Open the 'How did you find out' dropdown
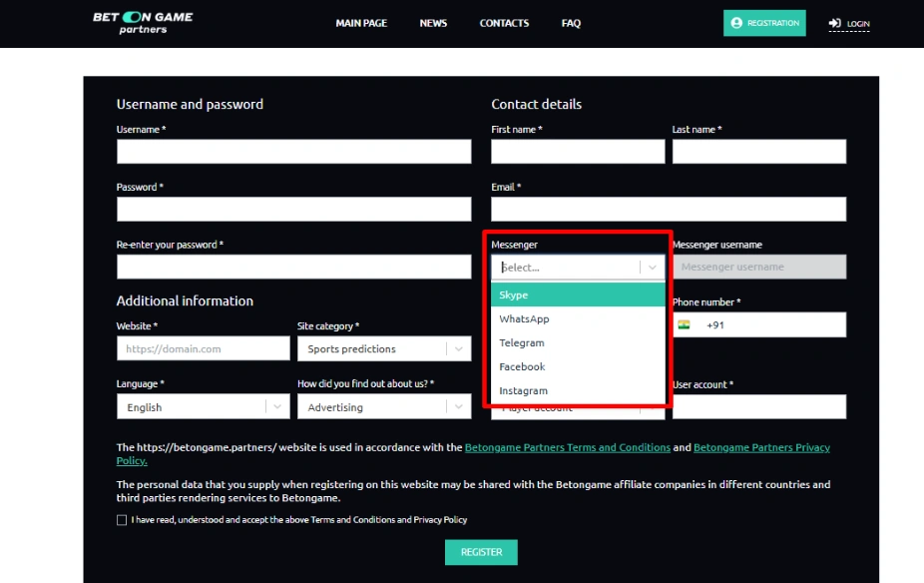 [x=458, y=407]
